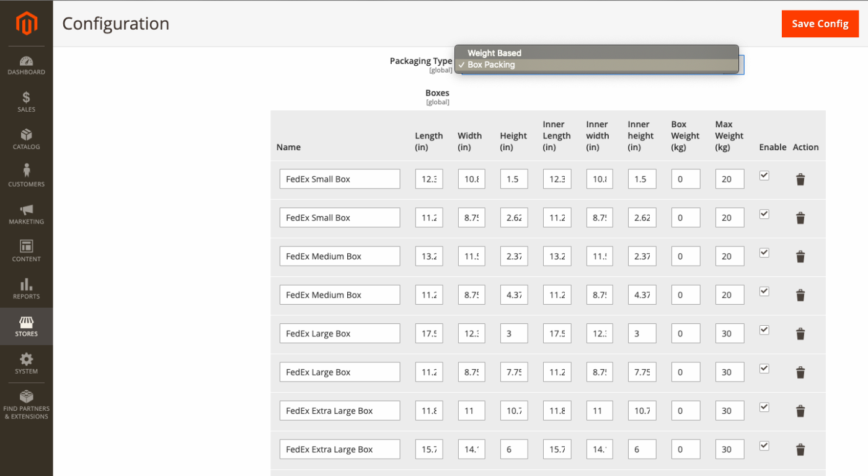Edit max weight of Large Box height 7.75

729,372
